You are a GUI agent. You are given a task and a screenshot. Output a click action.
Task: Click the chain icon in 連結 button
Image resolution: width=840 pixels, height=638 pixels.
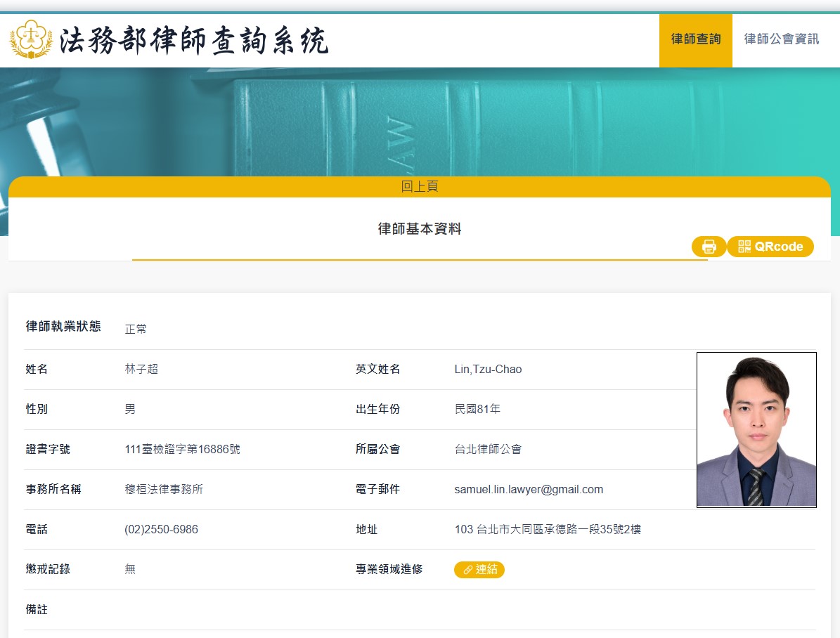click(467, 570)
